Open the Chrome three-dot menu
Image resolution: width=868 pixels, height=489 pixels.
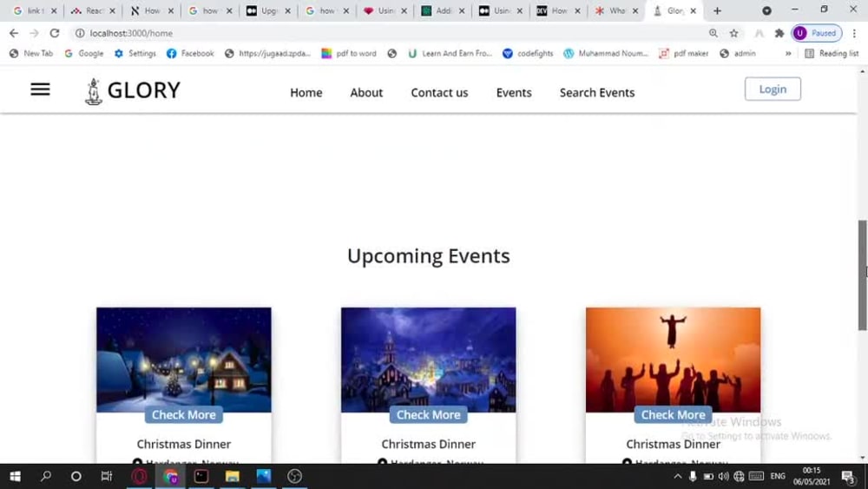pos(854,33)
